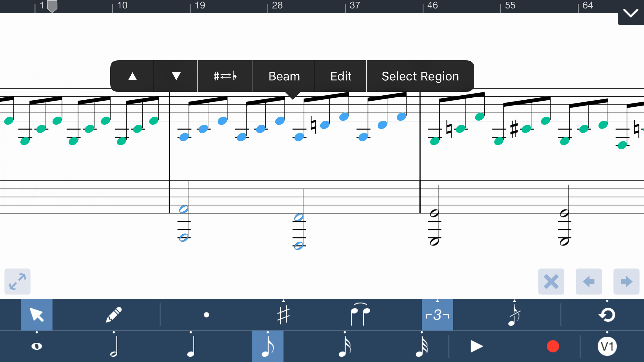Toggle the triplet tuplet button

[x=437, y=315]
